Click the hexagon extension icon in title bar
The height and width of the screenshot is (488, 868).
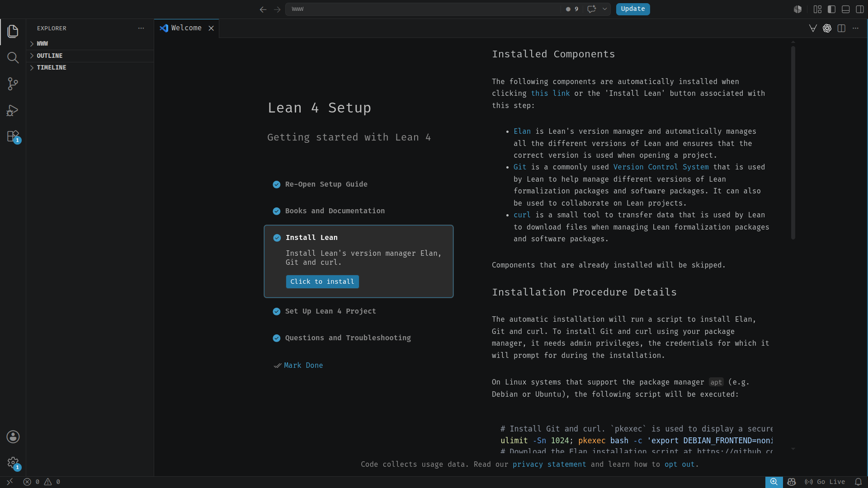pos(797,9)
